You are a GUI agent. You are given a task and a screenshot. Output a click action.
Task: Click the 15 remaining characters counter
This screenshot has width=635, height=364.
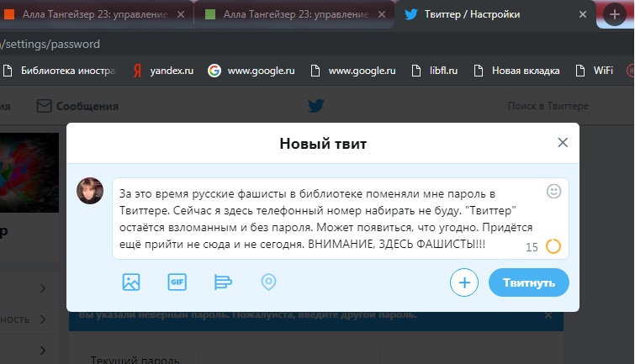pos(532,247)
